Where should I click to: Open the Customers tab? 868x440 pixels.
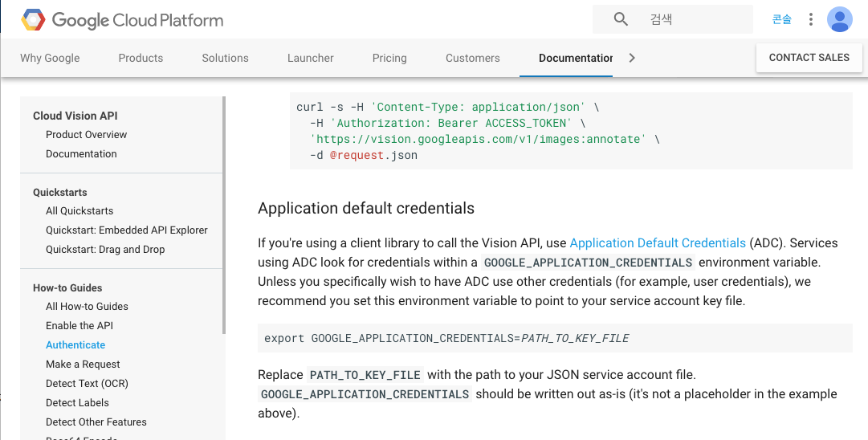coord(473,58)
